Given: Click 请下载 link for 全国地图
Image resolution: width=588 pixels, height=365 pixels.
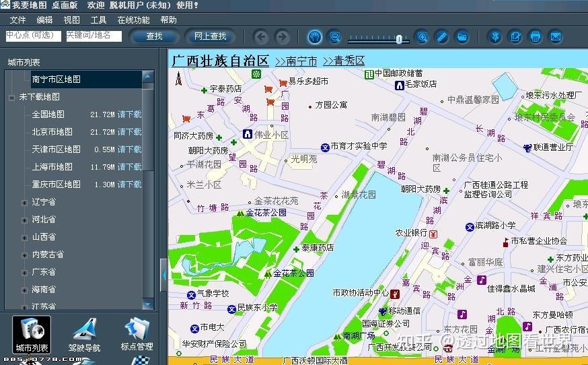Looking at the screenshot, I should tap(130, 114).
